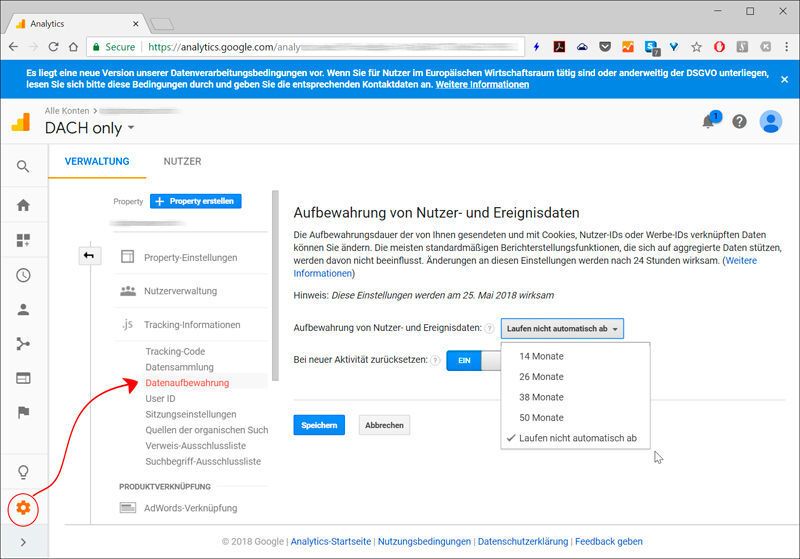Open Acquisition reports branching icon

23,344
